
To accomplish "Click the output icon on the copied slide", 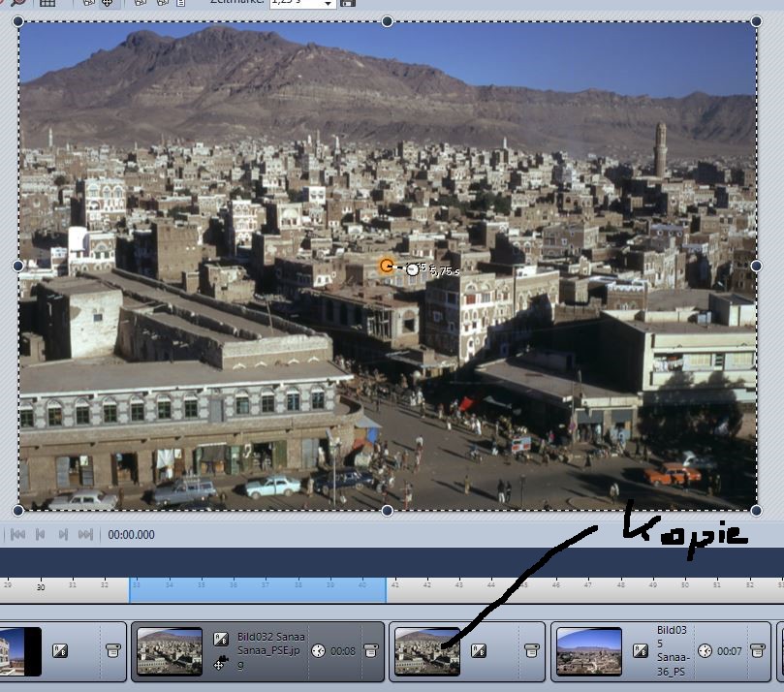I will [x=531, y=651].
